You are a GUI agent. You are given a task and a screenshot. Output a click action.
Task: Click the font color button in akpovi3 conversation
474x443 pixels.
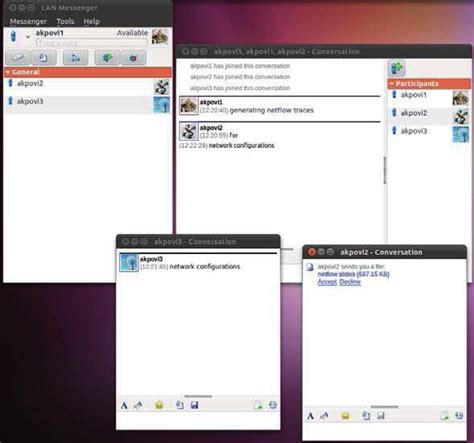click(x=138, y=406)
